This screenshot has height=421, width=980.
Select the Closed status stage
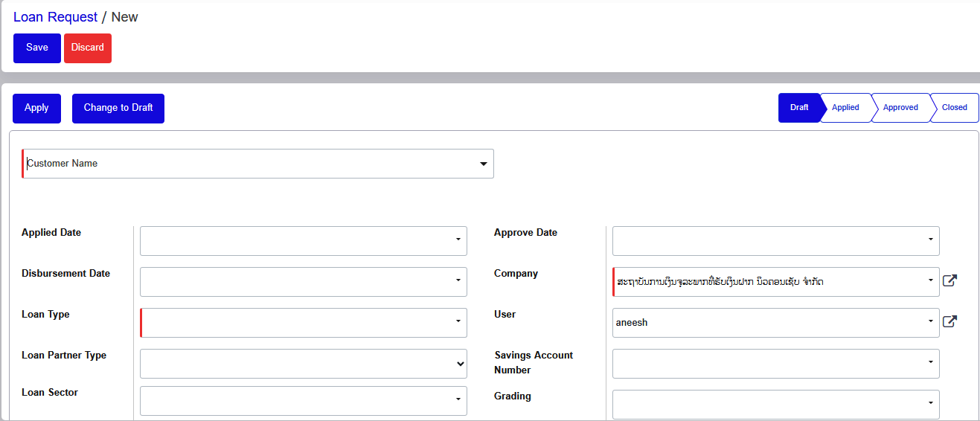coord(954,108)
